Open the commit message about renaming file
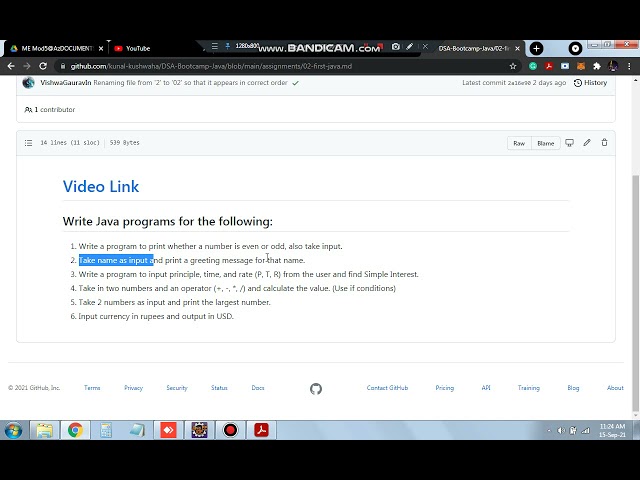The image size is (640, 480). tap(190, 83)
